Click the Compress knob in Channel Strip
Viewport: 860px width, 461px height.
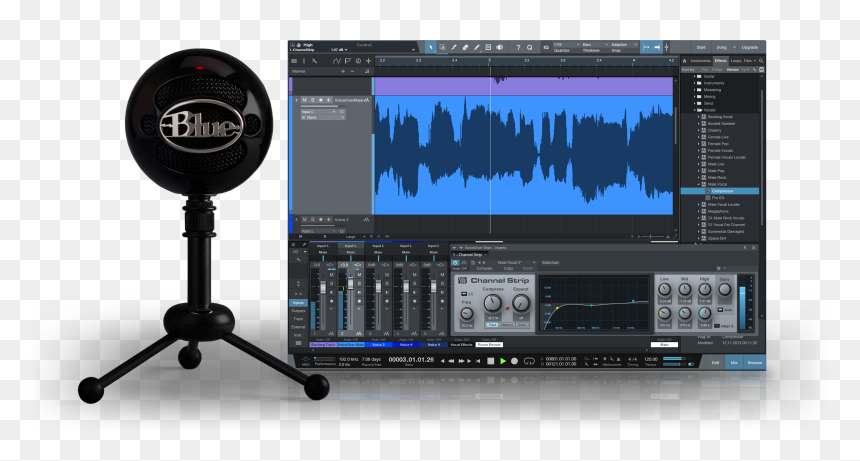pos(493,303)
